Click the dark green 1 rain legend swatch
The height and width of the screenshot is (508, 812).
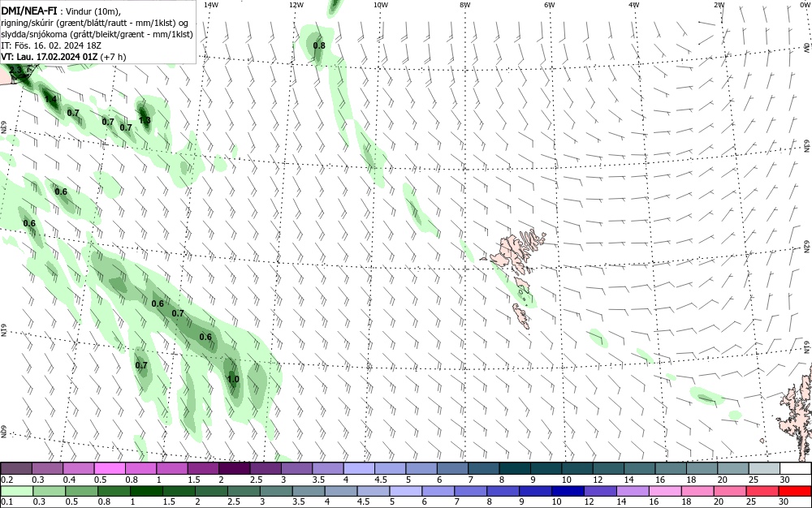(146, 491)
